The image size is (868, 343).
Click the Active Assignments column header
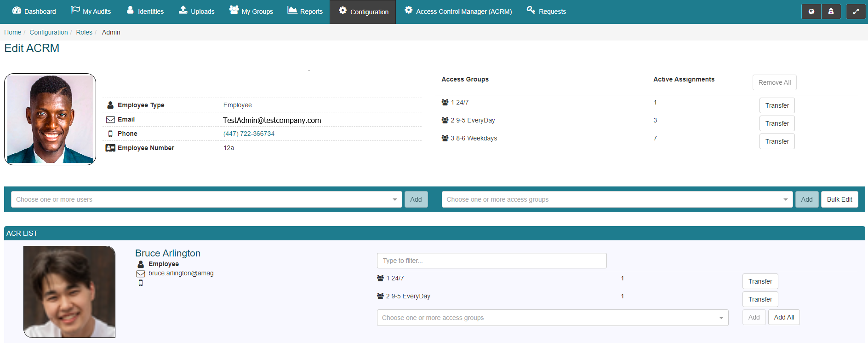tap(684, 79)
